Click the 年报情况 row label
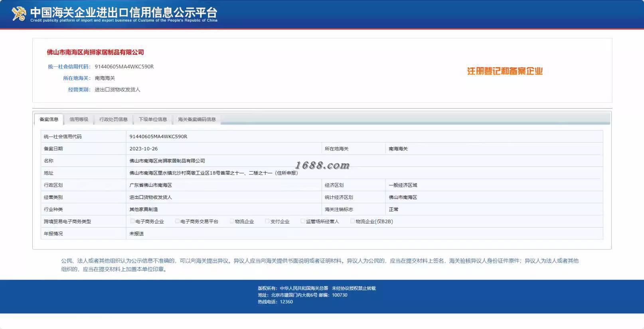Viewport: 644px width, 329px height. point(53,234)
